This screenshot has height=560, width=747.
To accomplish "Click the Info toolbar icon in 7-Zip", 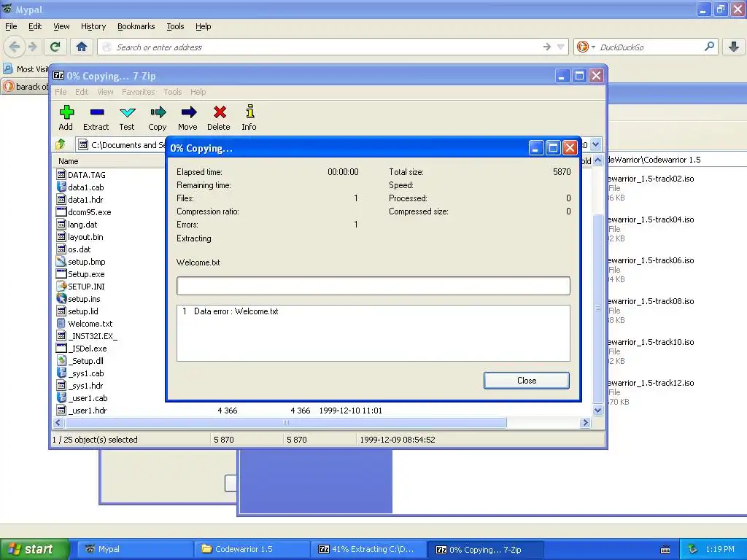I will coord(249,112).
